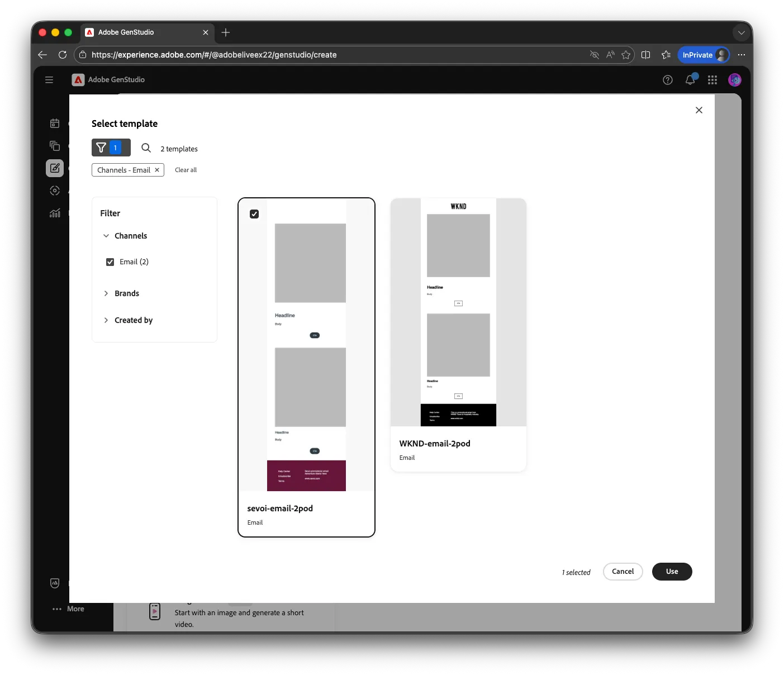The height and width of the screenshot is (675, 784).
Task: Click the search magnifier icon in the template dialog
Action: (146, 148)
